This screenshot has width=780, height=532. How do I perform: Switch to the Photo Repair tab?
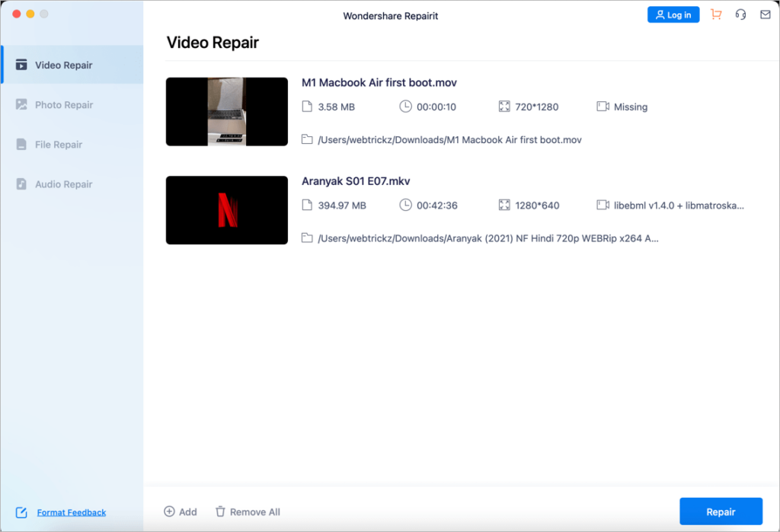(62, 104)
